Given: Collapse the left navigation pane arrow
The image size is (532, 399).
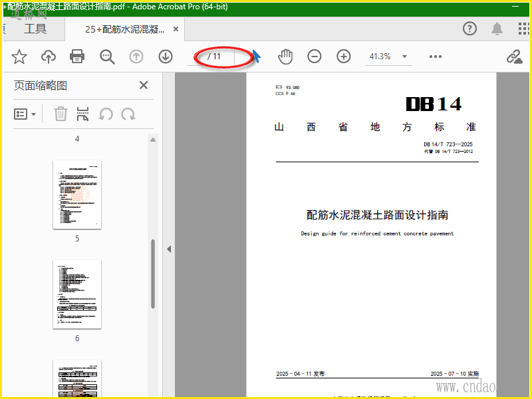Looking at the screenshot, I should (169, 249).
